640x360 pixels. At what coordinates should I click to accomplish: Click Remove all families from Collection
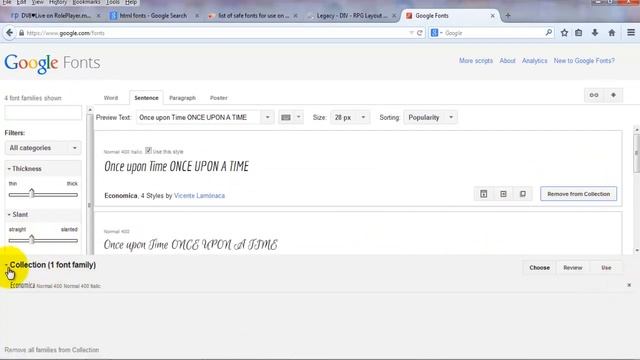(52, 350)
